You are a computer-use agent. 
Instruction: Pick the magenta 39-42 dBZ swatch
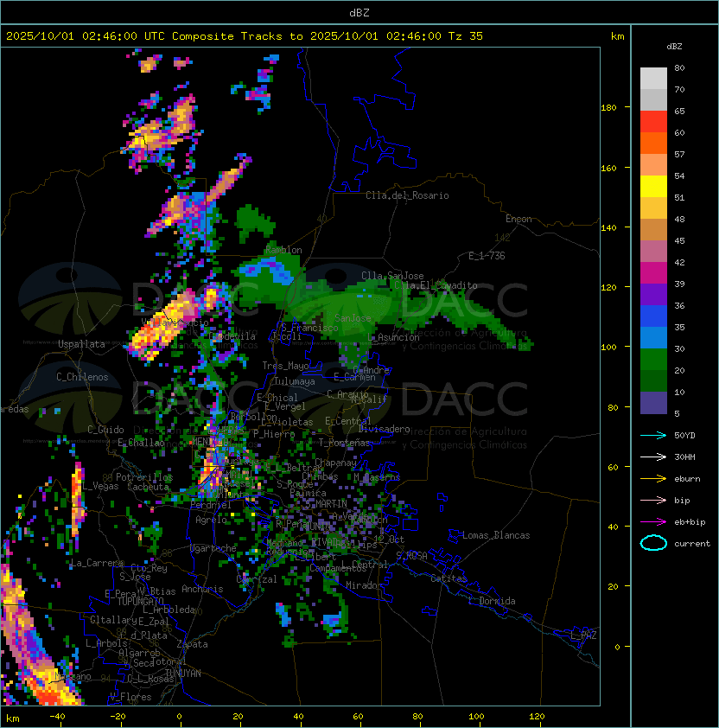(x=653, y=272)
